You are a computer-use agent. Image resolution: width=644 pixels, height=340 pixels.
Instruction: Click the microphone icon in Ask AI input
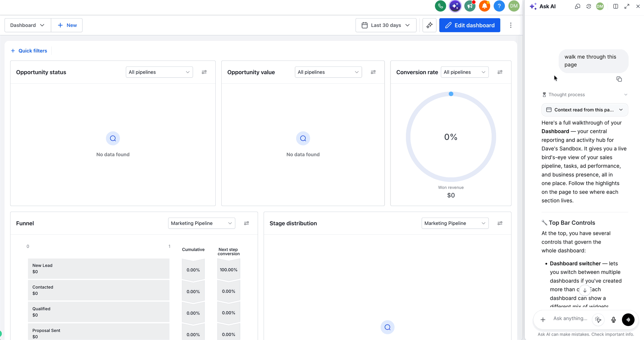pyautogui.click(x=613, y=320)
